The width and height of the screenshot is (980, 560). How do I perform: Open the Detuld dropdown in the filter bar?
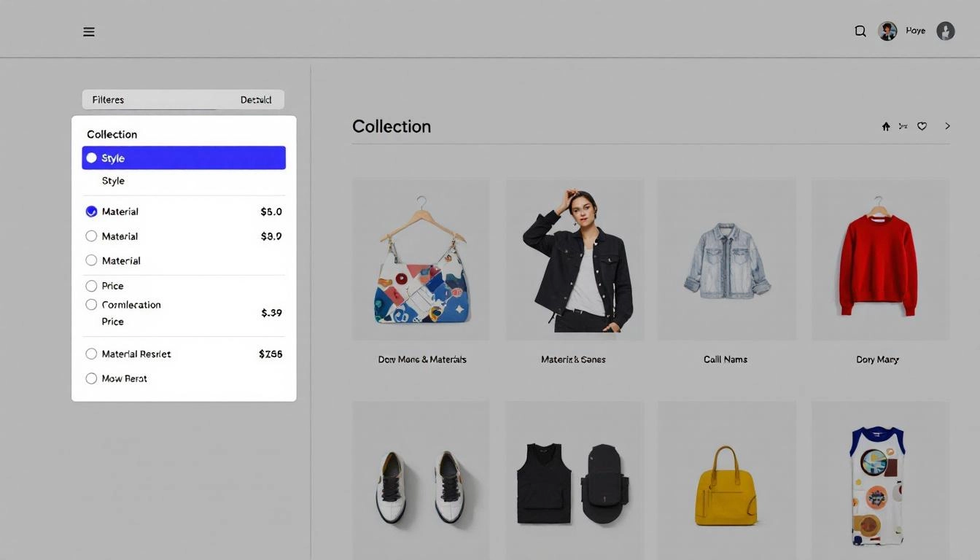click(x=256, y=99)
